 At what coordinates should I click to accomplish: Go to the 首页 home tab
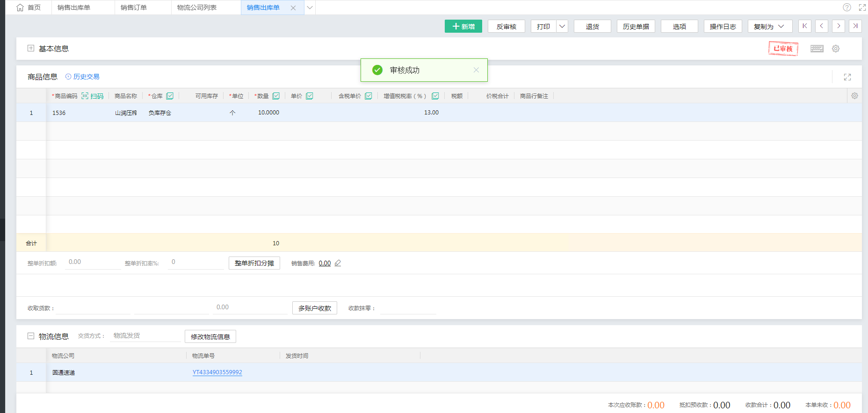pos(29,7)
